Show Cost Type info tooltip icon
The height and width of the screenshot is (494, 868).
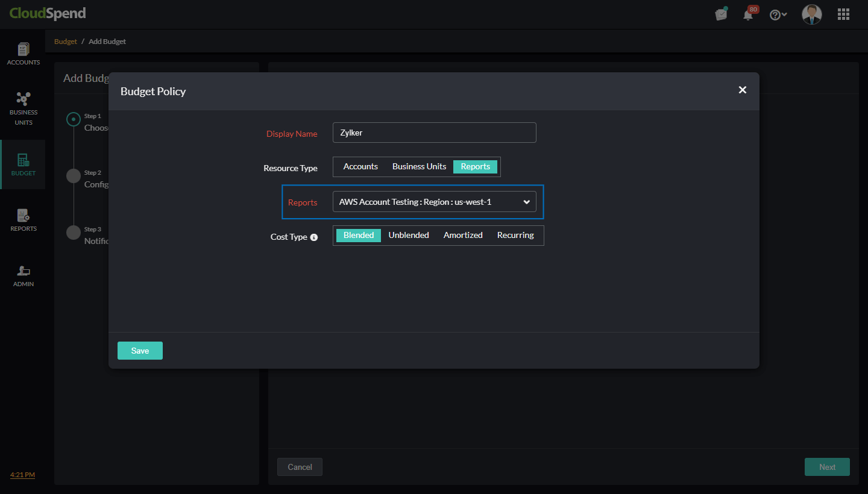coord(313,237)
